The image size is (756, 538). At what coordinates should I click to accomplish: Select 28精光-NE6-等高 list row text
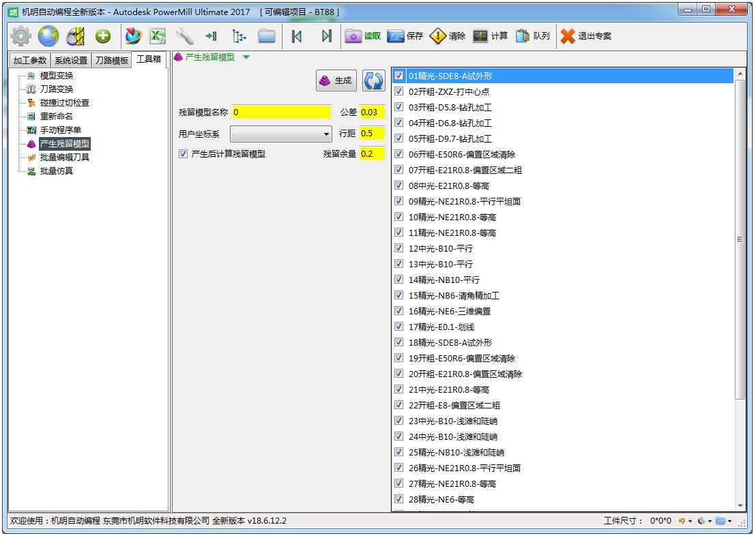click(x=441, y=500)
